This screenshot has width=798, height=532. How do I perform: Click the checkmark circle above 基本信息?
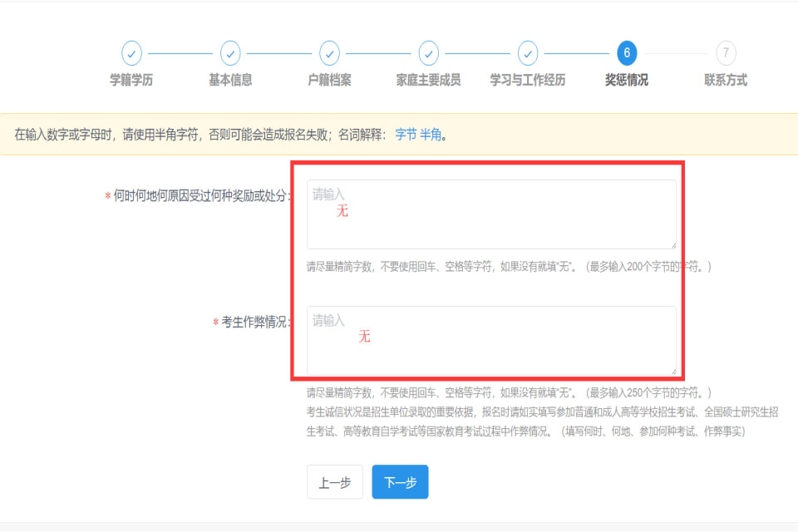230,53
